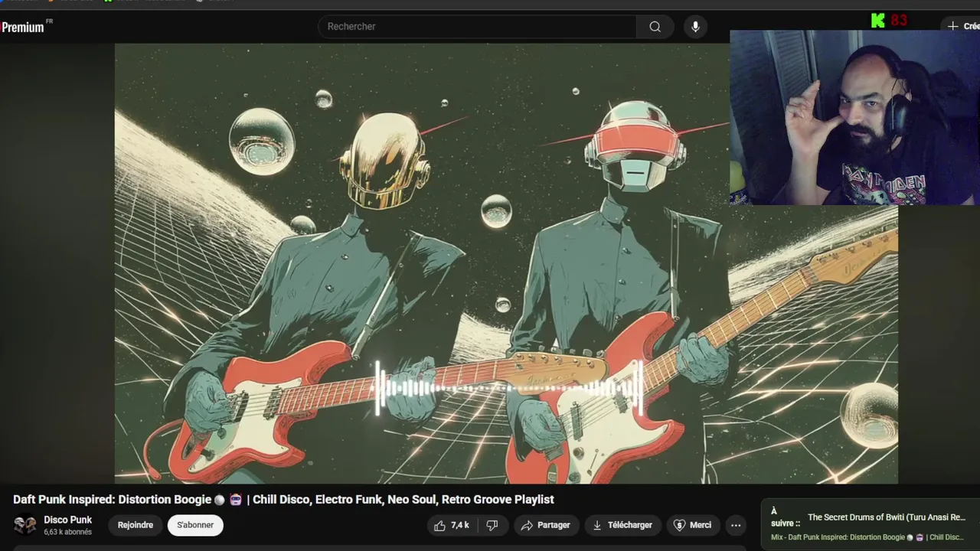Download the video with Télécharger button

pos(622,525)
